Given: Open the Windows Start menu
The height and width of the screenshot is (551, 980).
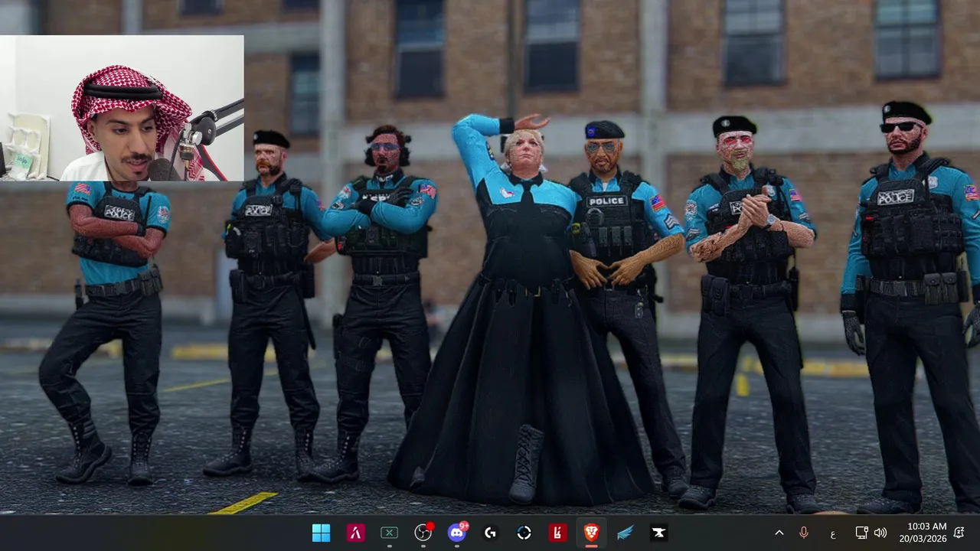Looking at the screenshot, I should 322,533.
